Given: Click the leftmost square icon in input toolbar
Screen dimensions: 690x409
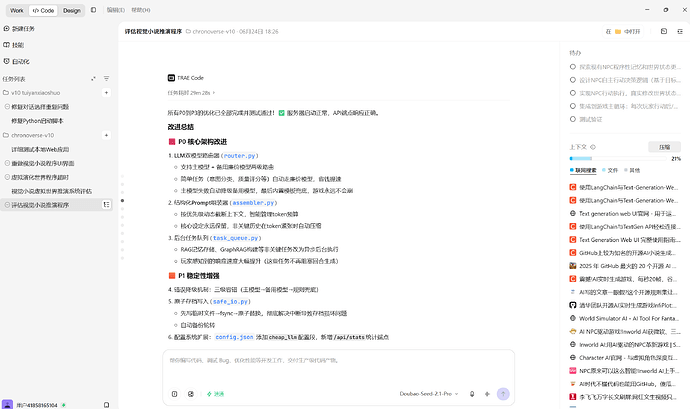Looking at the screenshot, I should pyautogui.click(x=174, y=394).
